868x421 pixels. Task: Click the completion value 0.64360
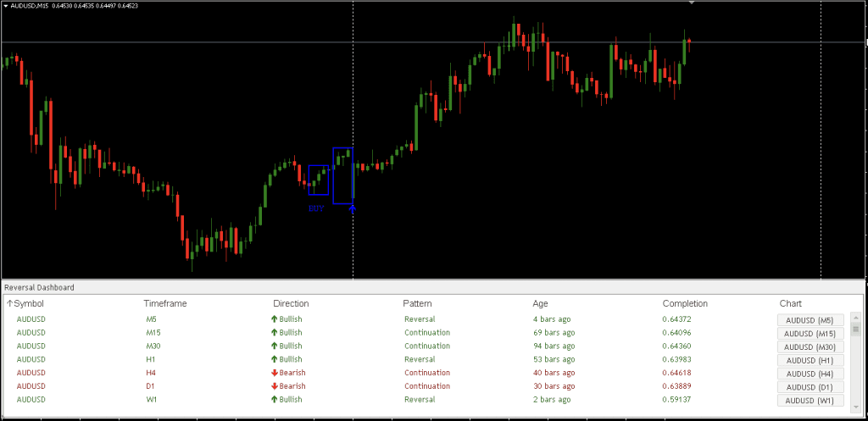(x=676, y=346)
